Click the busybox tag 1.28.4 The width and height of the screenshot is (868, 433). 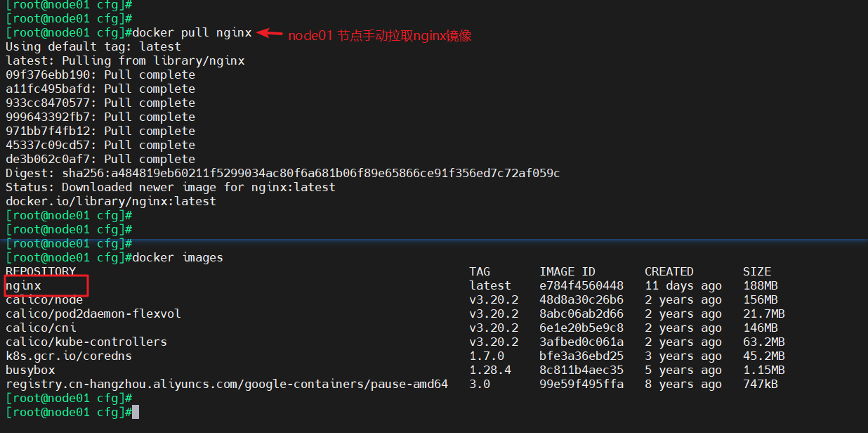point(490,370)
